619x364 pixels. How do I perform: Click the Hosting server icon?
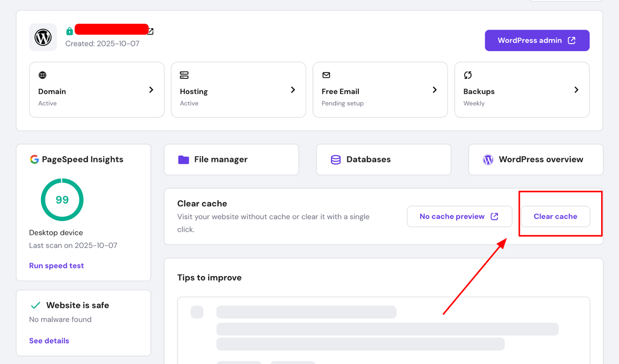(x=184, y=75)
